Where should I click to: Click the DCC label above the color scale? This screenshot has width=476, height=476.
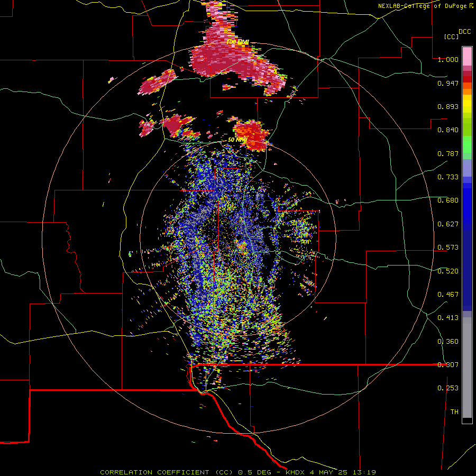(464, 32)
